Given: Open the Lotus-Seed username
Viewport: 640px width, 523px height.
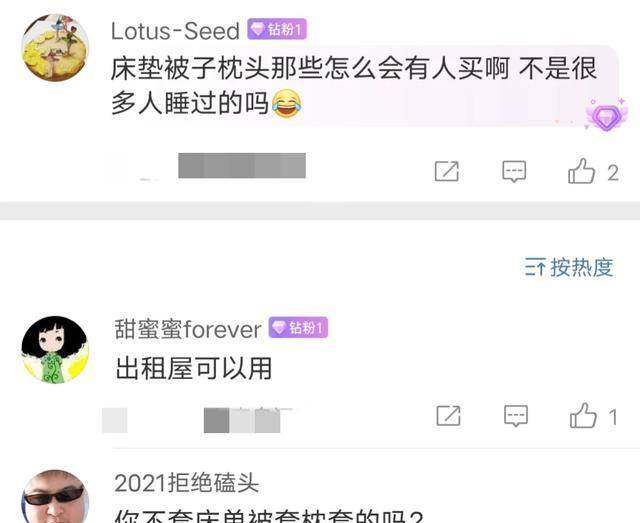Looking at the screenshot, I should [x=175, y=31].
